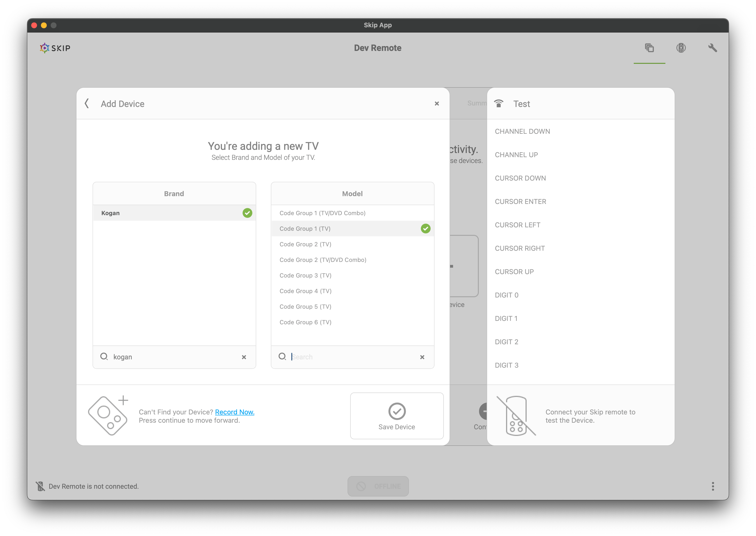Viewport: 756px width, 536px height.
Task: Test the CHANNEL DOWN command
Action: click(x=522, y=131)
